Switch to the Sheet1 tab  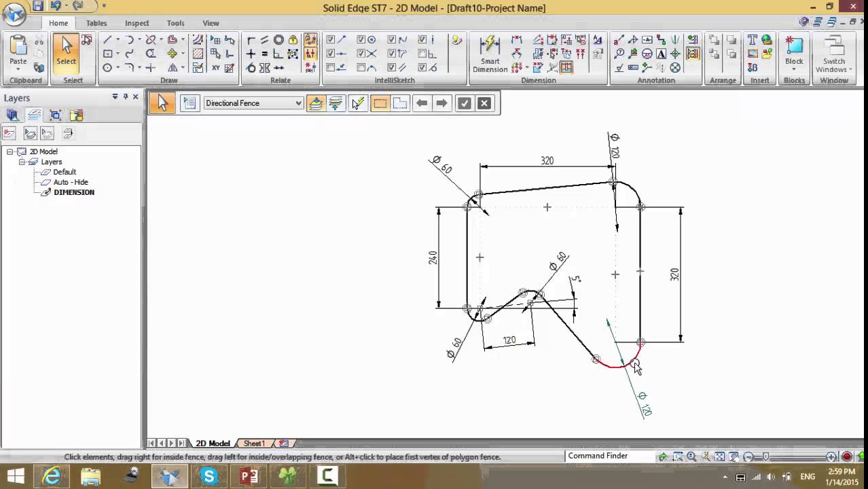click(x=254, y=443)
